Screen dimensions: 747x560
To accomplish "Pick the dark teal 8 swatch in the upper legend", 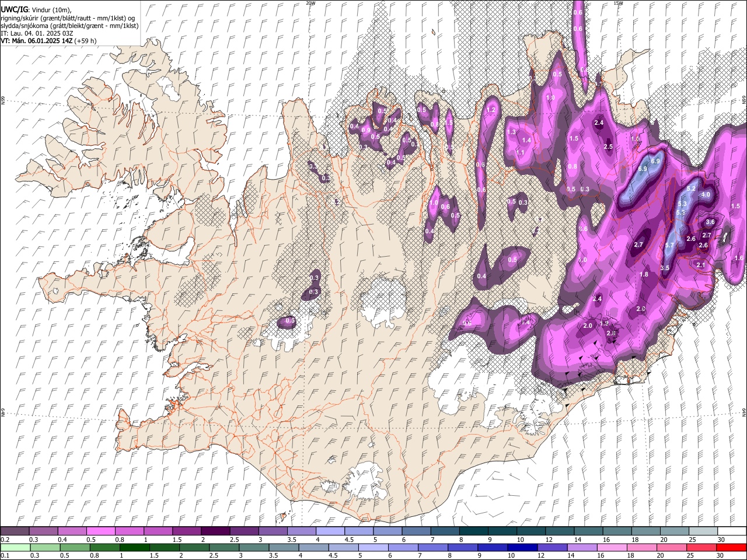I will (x=473, y=531).
